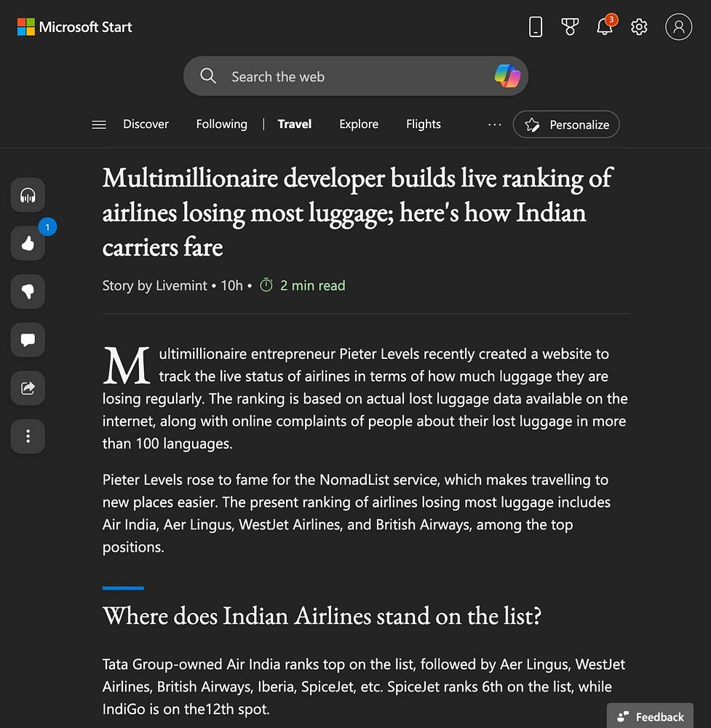
Task: Open the user profile account icon
Action: click(x=678, y=27)
